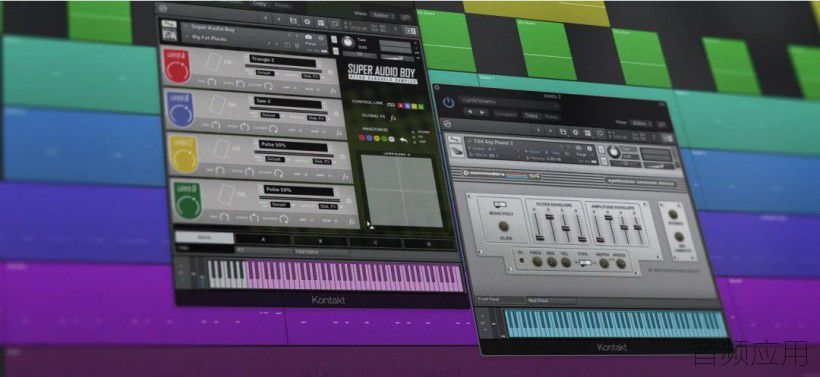Toggle yellow Control Link square
Screen dimensions: 820x377
(x=414, y=106)
